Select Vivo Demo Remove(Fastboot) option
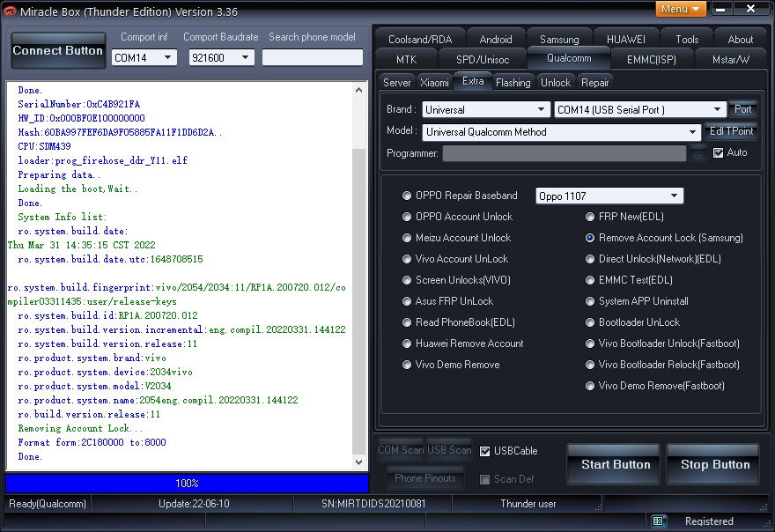The image size is (775, 532). coord(590,386)
